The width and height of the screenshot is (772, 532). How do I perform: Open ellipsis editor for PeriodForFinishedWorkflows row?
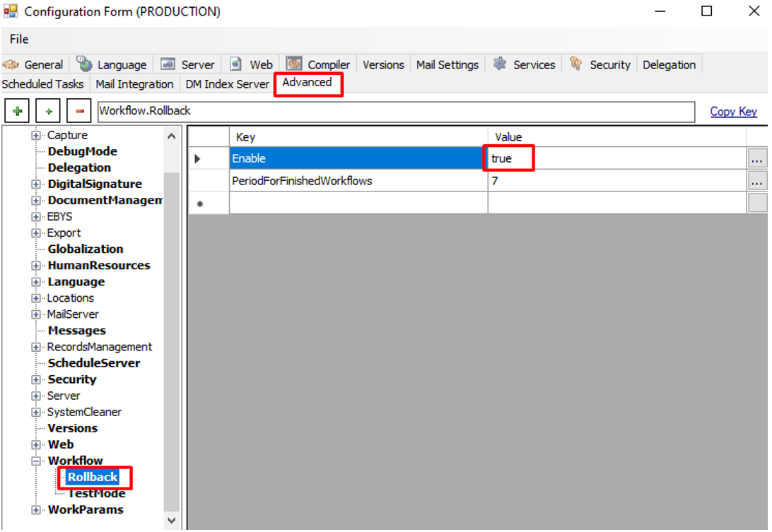coord(756,181)
